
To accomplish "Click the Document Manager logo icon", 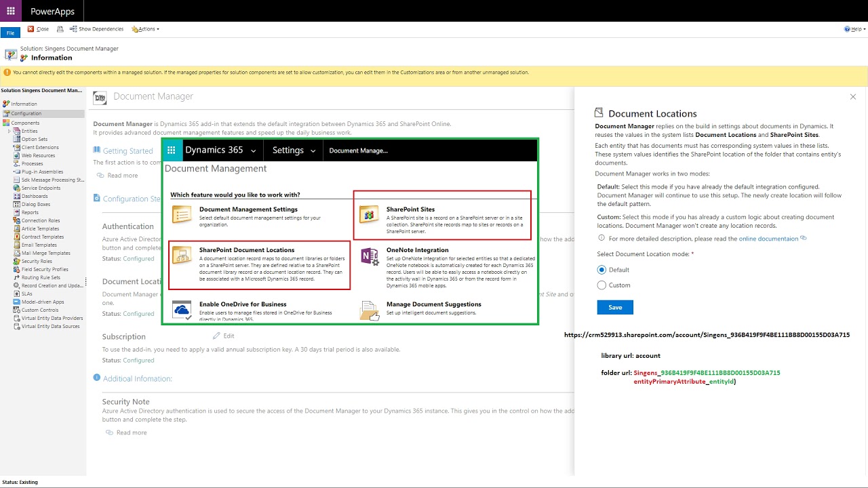I will [x=100, y=98].
